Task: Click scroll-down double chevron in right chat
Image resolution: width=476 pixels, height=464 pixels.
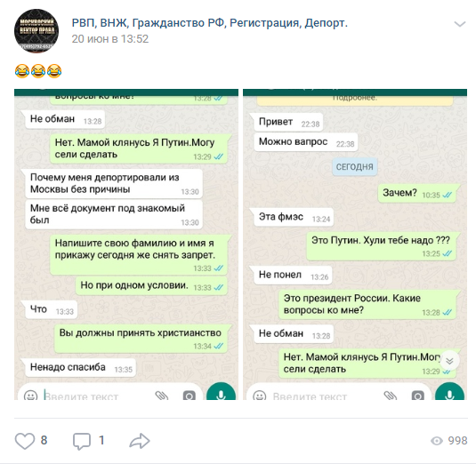Action: (449, 361)
